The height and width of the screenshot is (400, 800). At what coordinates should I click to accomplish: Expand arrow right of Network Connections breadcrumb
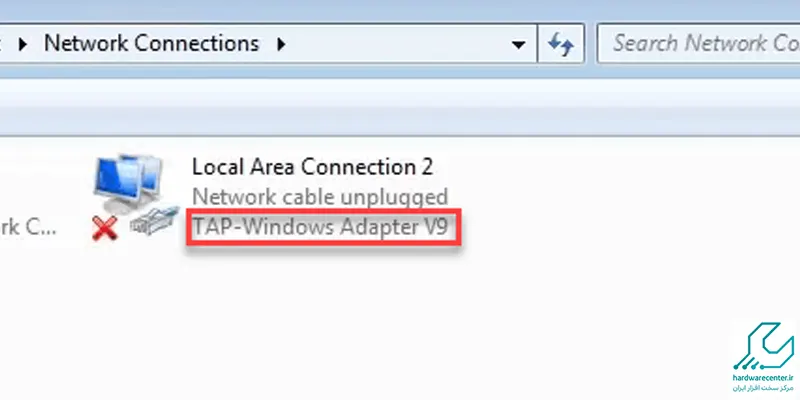(x=281, y=44)
